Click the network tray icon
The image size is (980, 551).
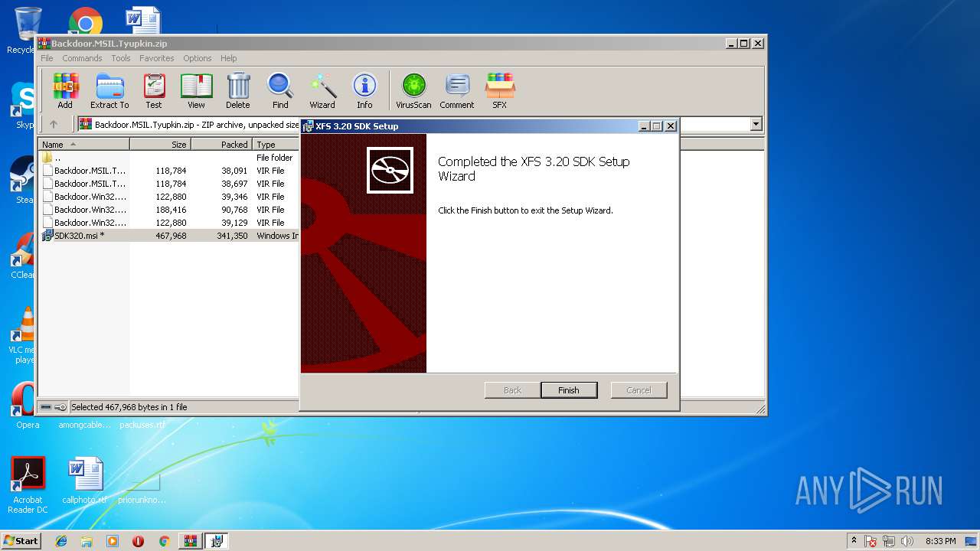[890, 541]
